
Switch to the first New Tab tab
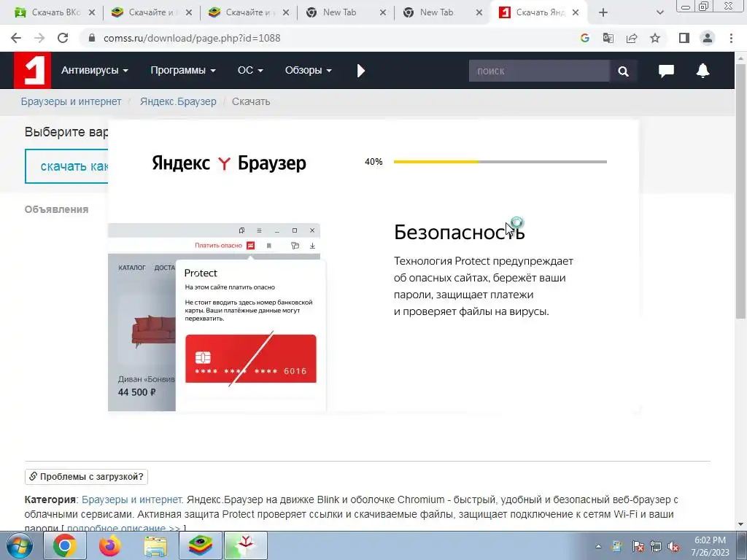pos(345,13)
